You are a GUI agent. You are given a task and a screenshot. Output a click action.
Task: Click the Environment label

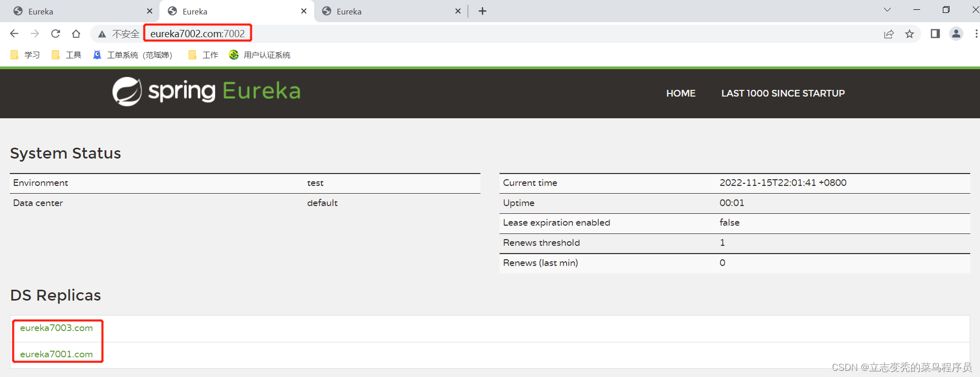(x=41, y=183)
